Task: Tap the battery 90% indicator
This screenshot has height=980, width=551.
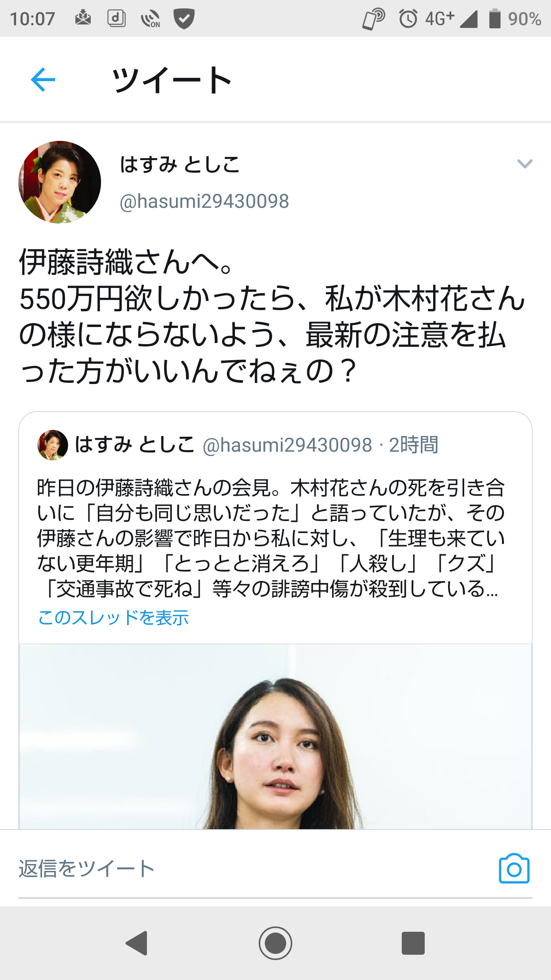Action: (x=515, y=18)
